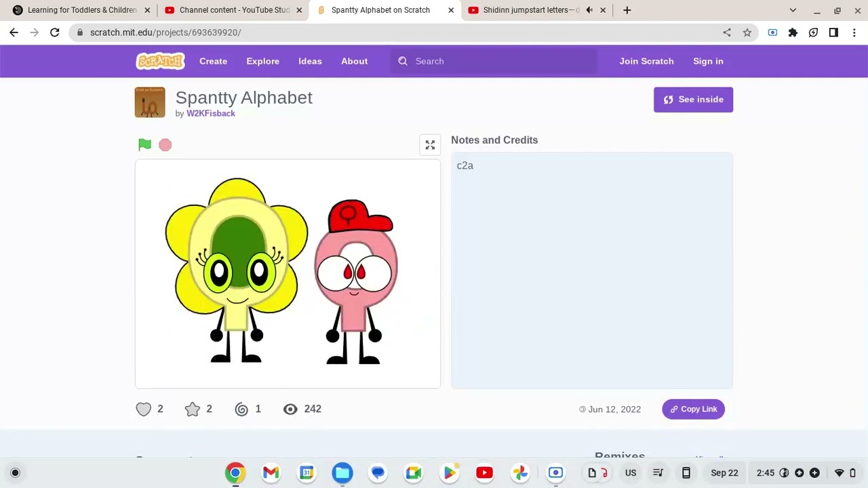Open the system status tray at 2:45
Image resolution: width=868 pixels, height=488 pixels.
tap(806, 473)
